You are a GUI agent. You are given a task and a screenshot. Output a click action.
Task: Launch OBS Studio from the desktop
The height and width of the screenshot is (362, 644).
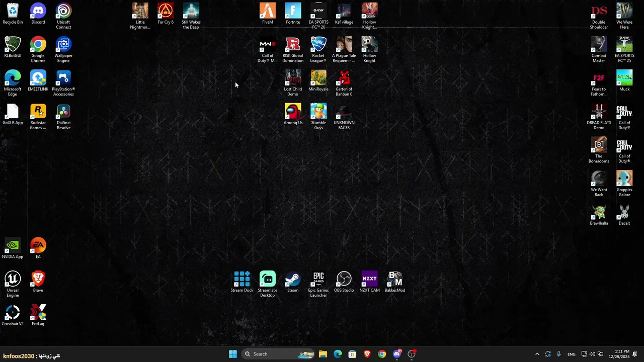pyautogui.click(x=344, y=282)
